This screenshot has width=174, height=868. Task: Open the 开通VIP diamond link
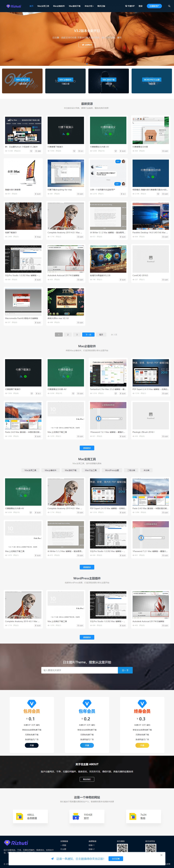click(x=130, y=6)
